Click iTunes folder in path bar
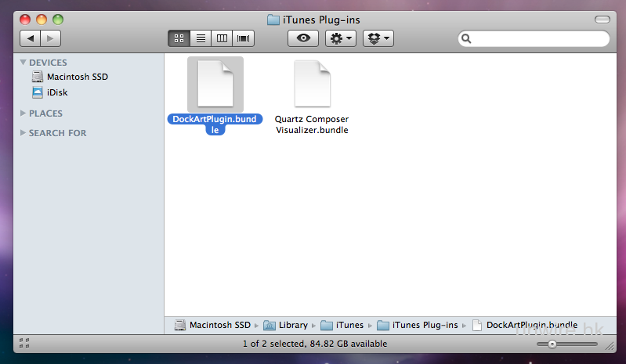The image size is (626, 364). pyautogui.click(x=350, y=325)
